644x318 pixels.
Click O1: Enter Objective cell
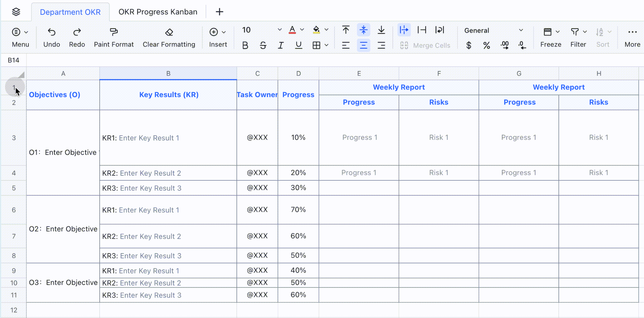63,153
